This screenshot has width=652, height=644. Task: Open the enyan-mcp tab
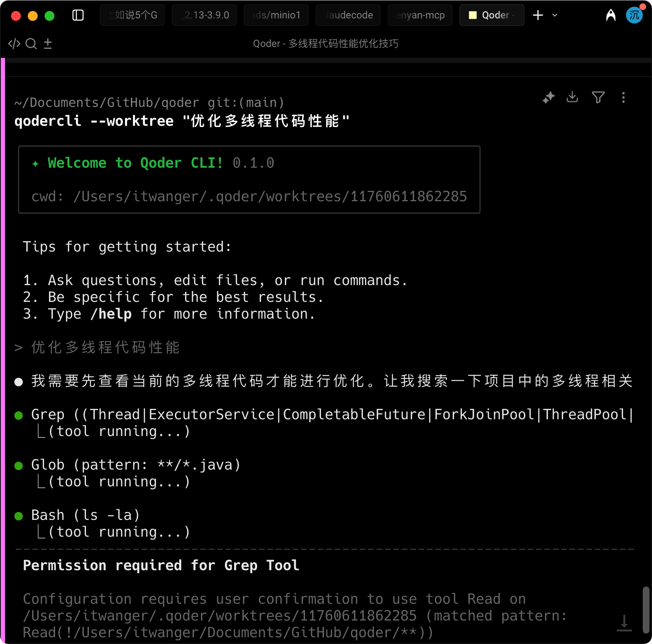(420, 16)
